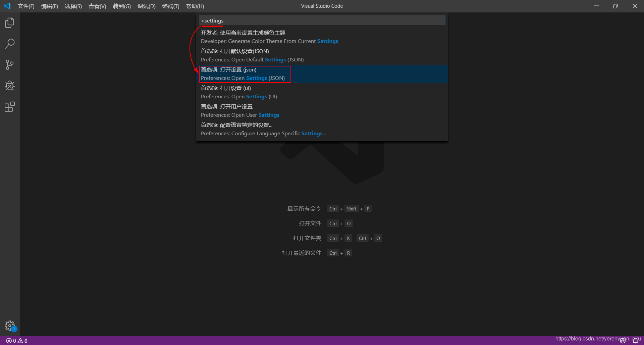
Task: Close the Visual Studio Code window
Action: tap(635, 6)
